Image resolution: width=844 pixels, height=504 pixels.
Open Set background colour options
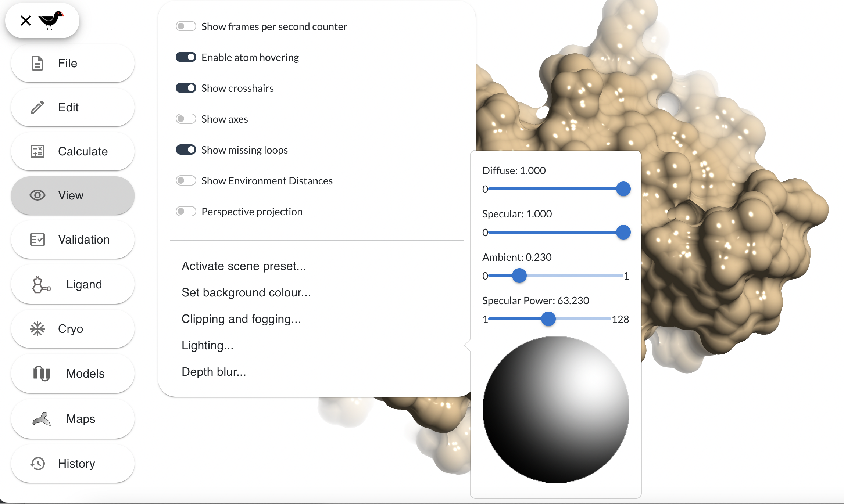click(x=246, y=292)
